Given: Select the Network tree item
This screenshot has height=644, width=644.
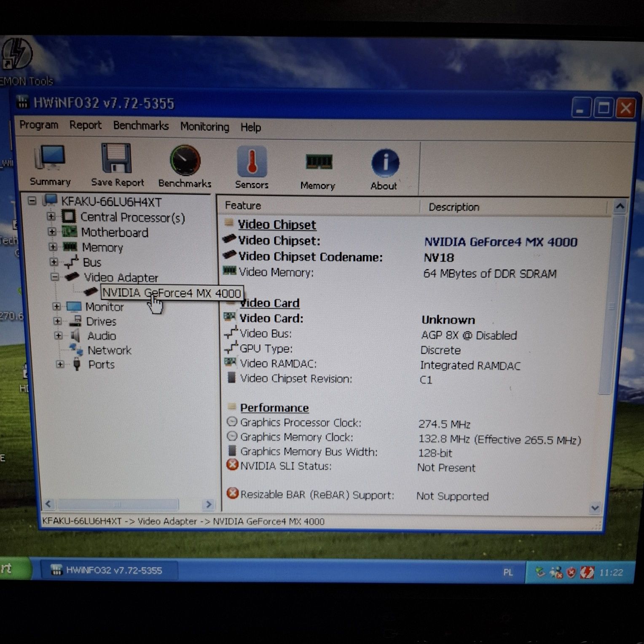Looking at the screenshot, I should pyautogui.click(x=109, y=350).
